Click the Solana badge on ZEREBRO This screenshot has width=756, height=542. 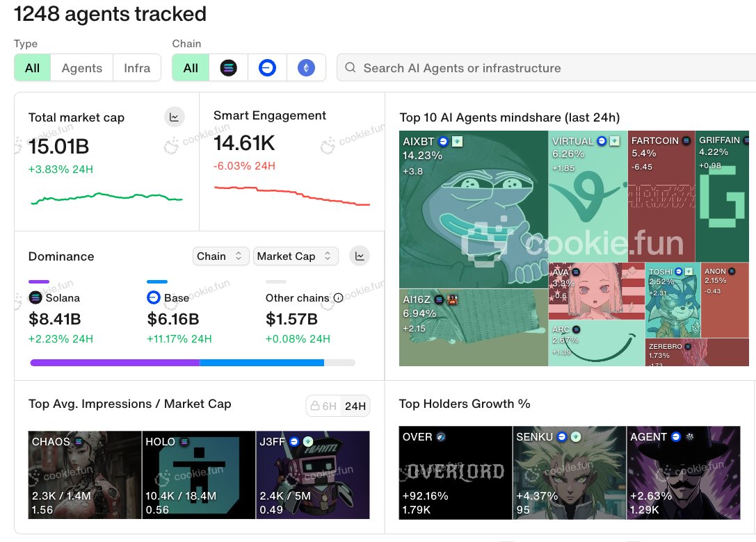[688, 347]
